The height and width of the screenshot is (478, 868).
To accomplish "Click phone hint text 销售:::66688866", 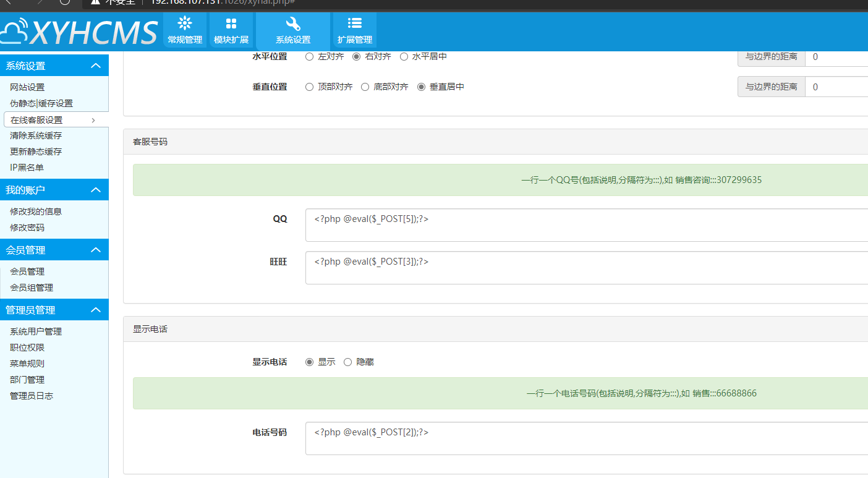I will tap(725, 393).
